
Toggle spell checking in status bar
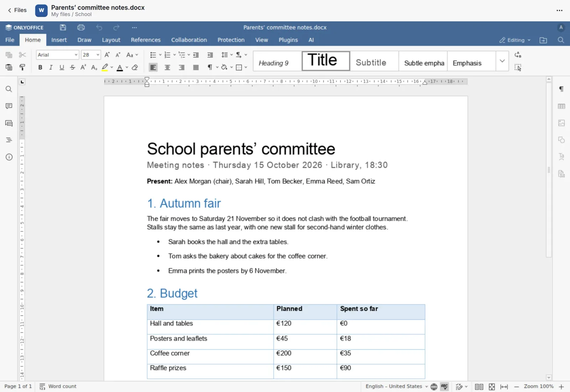pyautogui.click(x=444, y=387)
